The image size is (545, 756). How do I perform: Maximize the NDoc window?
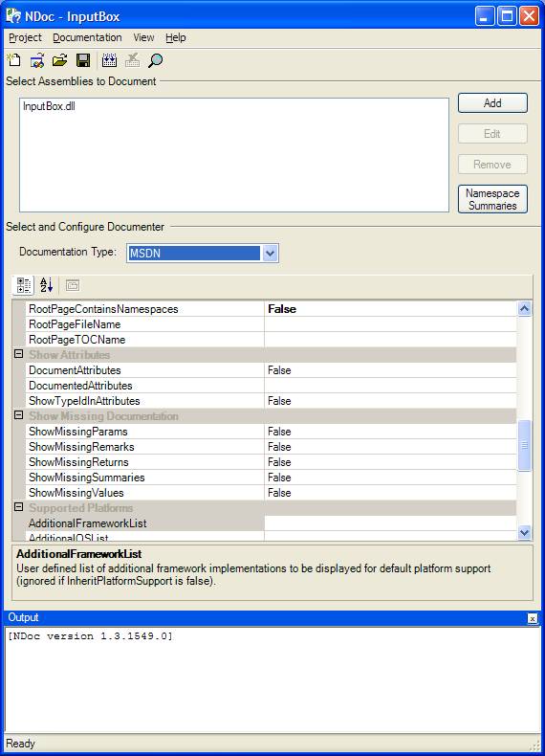pos(507,16)
